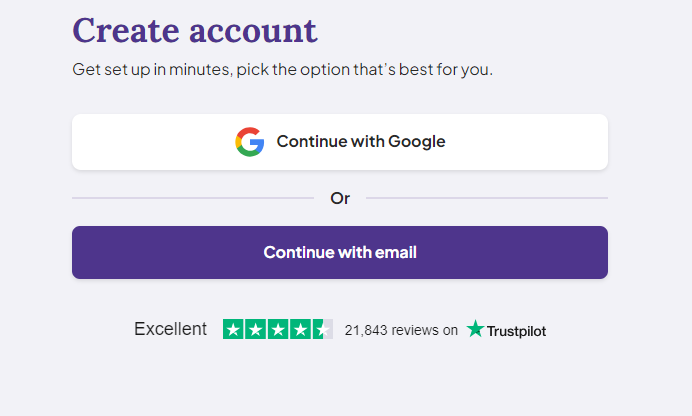Image resolution: width=692 pixels, height=416 pixels.
Task: Click the Google G logo icon
Action: click(x=250, y=142)
